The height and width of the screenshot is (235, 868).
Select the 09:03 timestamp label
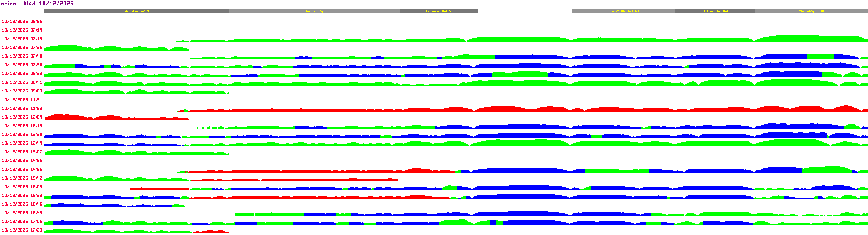pos(22,91)
